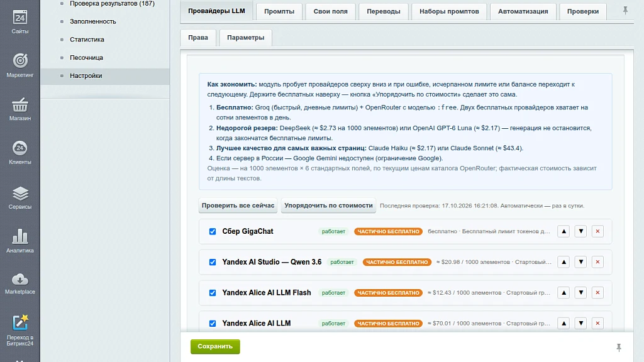Move Yandex Alice AI LLM row up
The height and width of the screenshot is (362, 644).
pos(563,324)
